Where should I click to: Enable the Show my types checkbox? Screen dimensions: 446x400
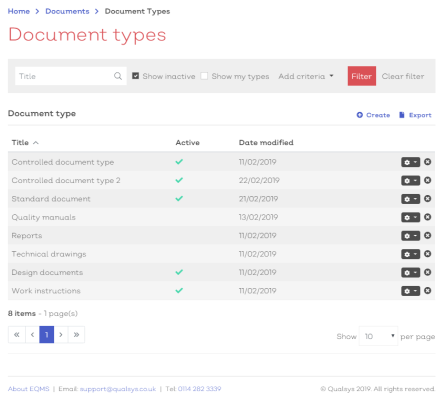tap(204, 76)
